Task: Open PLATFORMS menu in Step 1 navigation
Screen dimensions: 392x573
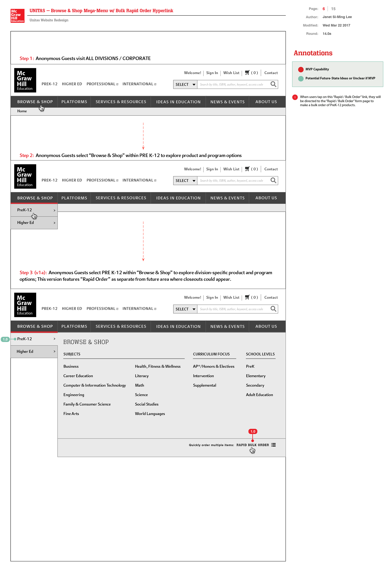Action: coord(74,102)
